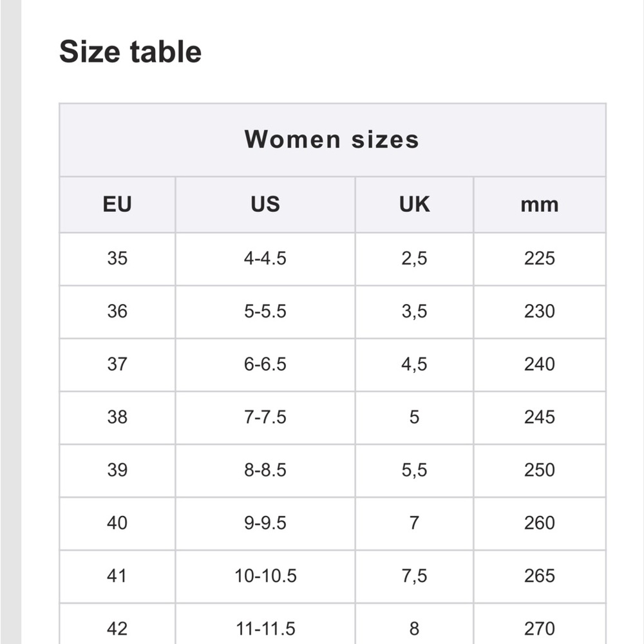The image size is (644, 644).
Task: Click US size 10-10.5 cell
Action: 265,576
